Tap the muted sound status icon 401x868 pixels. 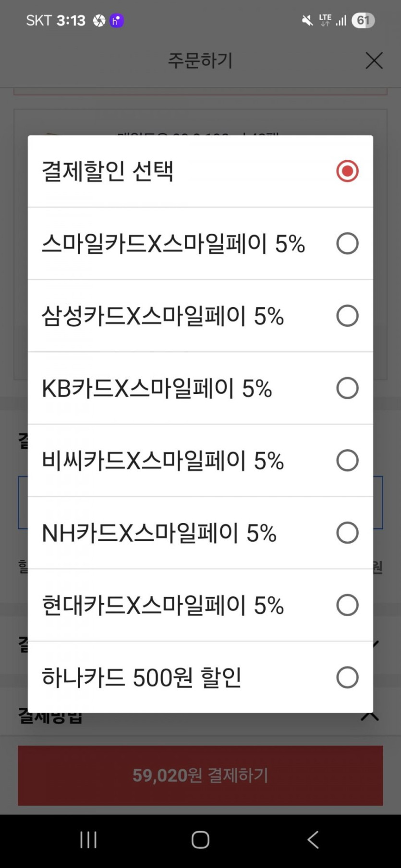tap(307, 20)
